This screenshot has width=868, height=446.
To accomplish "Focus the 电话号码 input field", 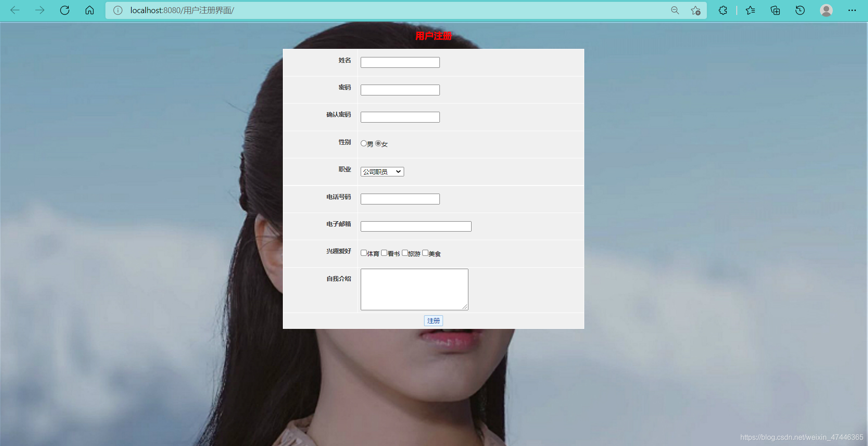I will pos(400,199).
